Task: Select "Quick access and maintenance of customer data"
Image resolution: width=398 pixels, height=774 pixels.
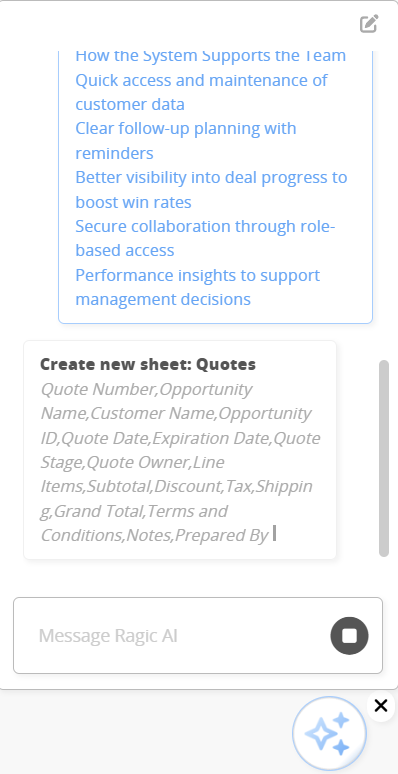Action: pos(201,92)
